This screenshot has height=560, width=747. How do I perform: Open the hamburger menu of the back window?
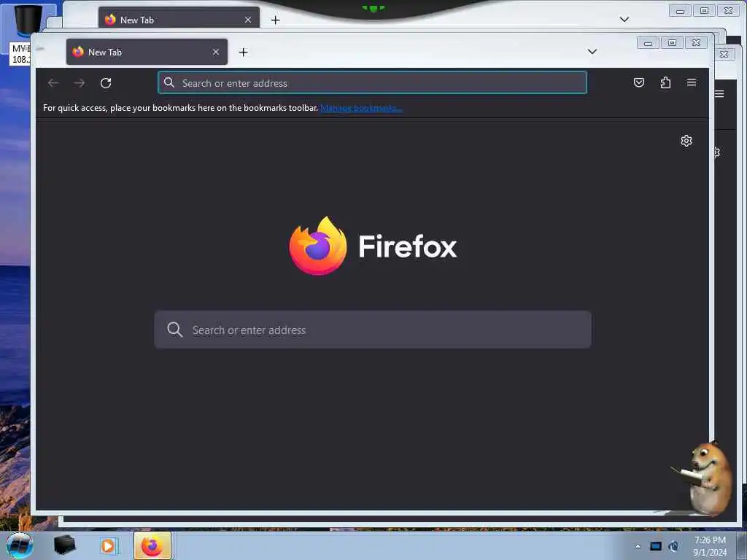point(720,94)
